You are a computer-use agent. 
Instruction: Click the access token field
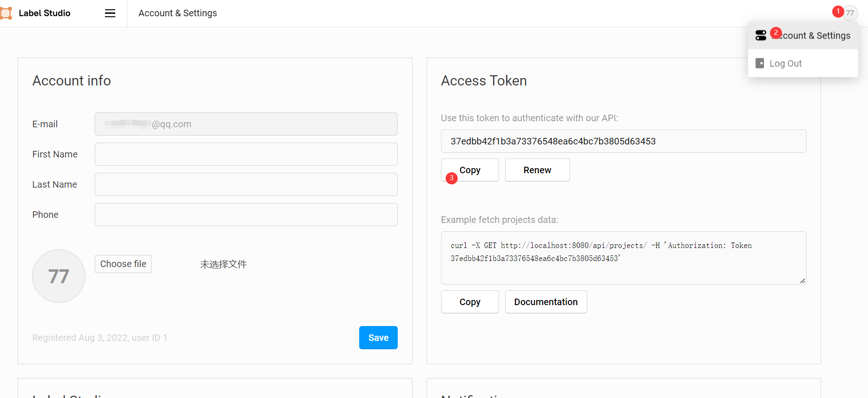point(624,141)
